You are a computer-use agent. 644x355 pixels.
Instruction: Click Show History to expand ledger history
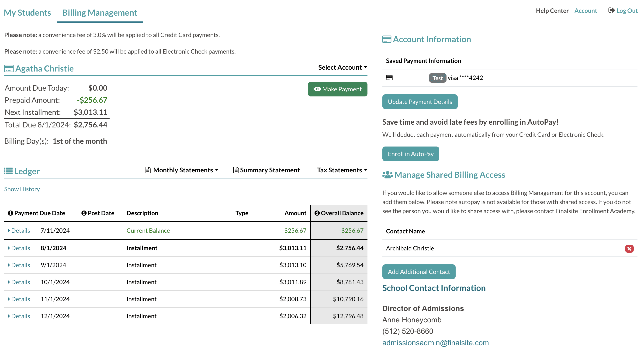pos(22,189)
